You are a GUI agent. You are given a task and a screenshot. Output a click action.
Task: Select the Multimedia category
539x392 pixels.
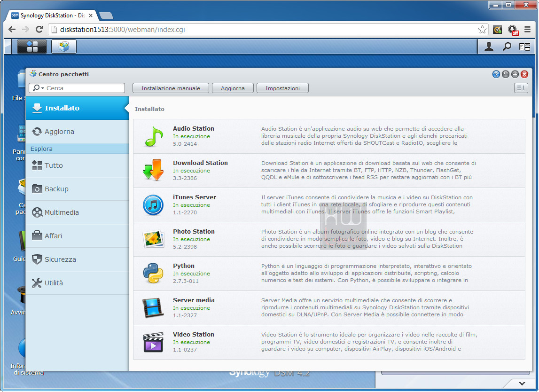coord(78,212)
